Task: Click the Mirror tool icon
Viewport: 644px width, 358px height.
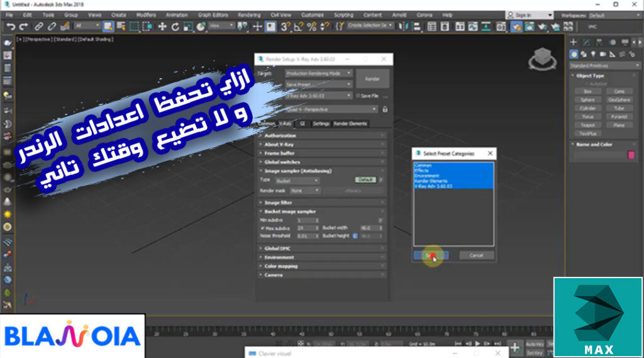Action: [404, 26]
